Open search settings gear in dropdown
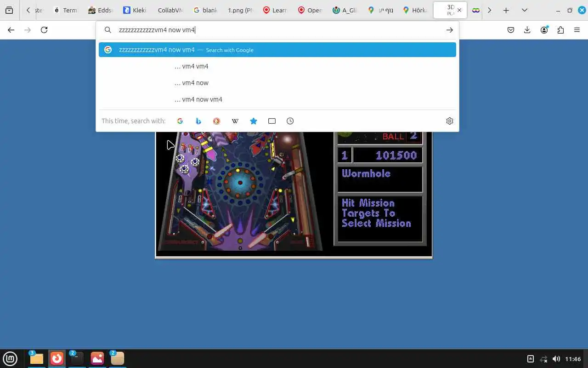Image resolution: width=588 pixels, height=368 pixels. (450, 121)
